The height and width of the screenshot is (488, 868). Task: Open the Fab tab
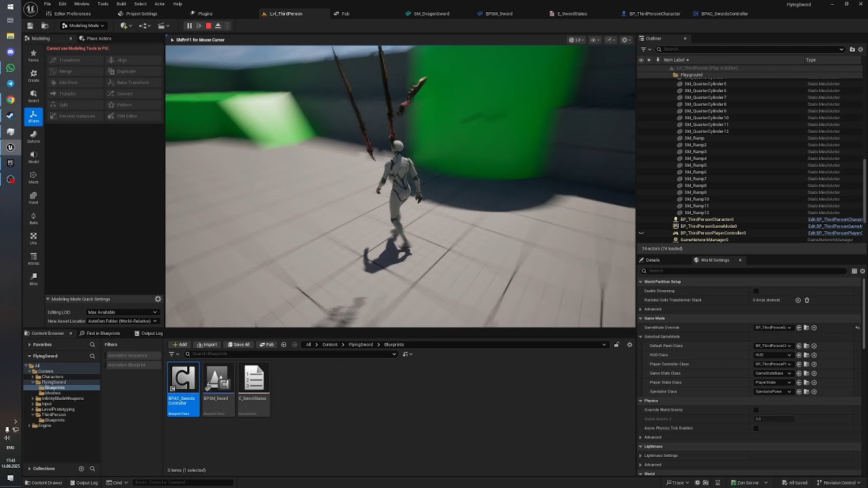342,14
